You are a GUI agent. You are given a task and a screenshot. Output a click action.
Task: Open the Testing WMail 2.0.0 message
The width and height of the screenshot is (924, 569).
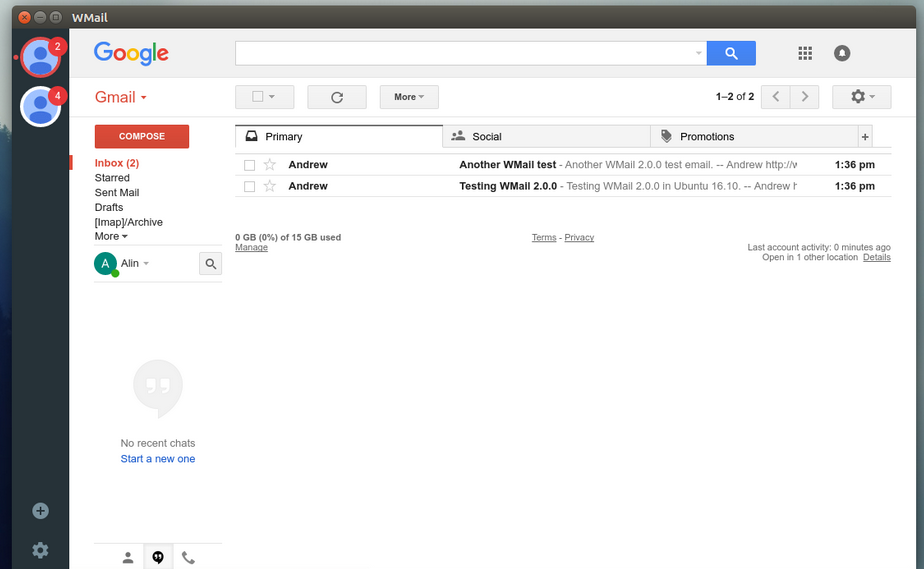pos(563,186)
